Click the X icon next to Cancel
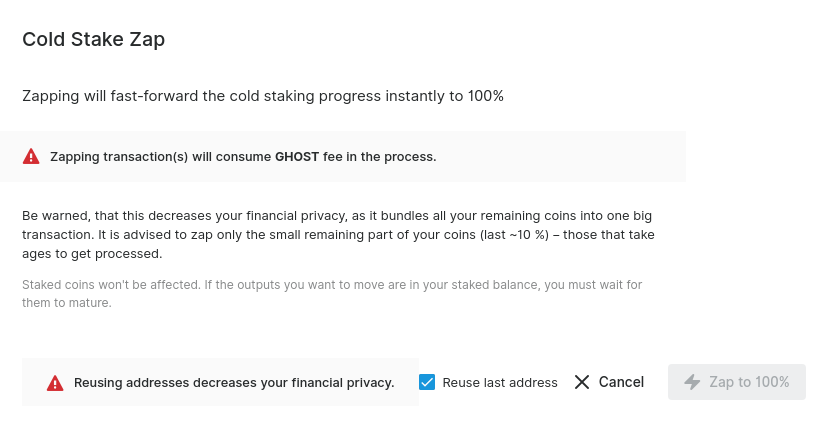The image size is (828, 426). (582, 382)
